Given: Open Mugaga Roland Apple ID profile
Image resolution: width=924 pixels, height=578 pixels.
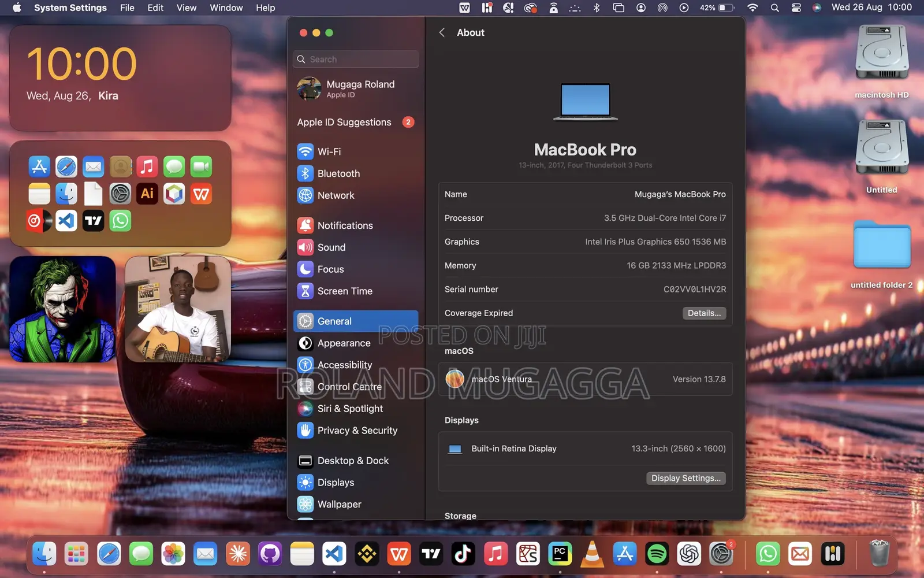Looking at the screenshot, I should [356, 88].
